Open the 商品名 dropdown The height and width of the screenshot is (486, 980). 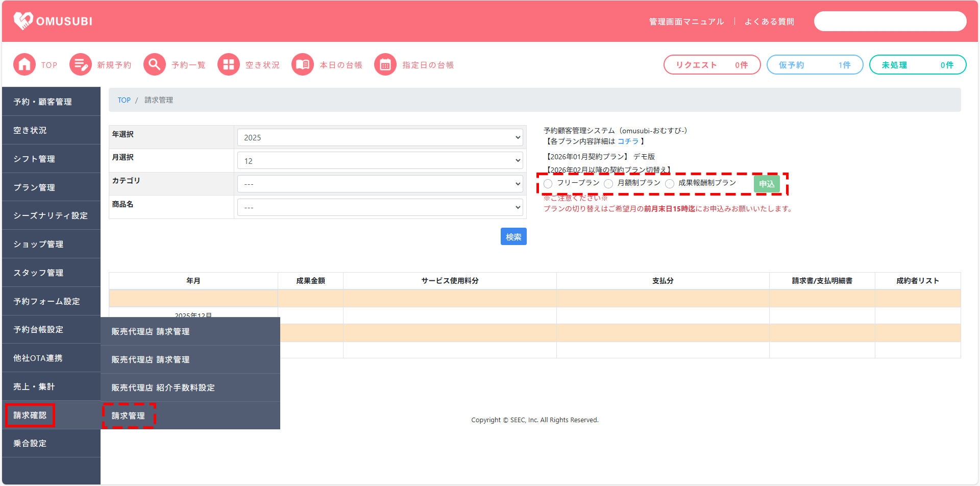point(380,207)
